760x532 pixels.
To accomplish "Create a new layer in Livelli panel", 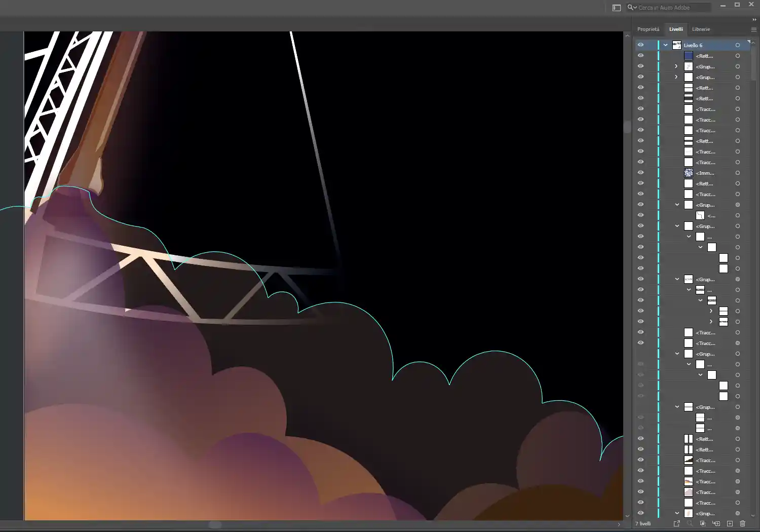I will tap(730, 523).
